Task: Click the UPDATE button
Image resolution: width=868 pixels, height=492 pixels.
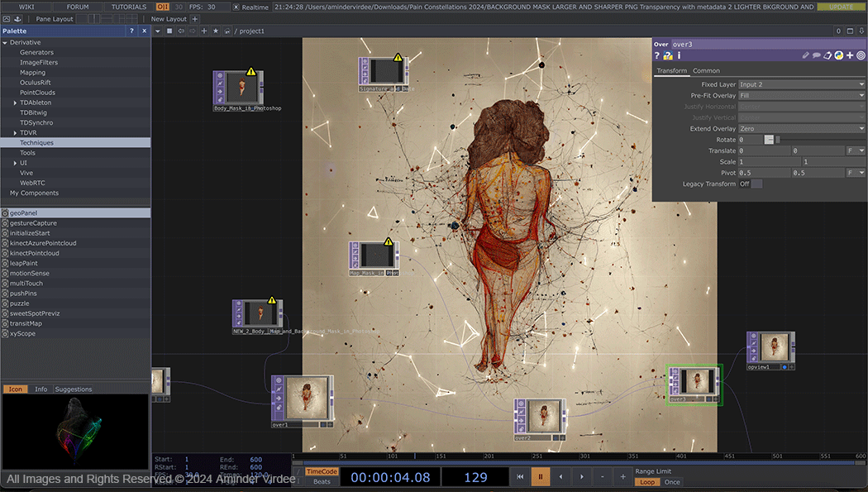Action: pyautogui.click(x=841, y=7)
